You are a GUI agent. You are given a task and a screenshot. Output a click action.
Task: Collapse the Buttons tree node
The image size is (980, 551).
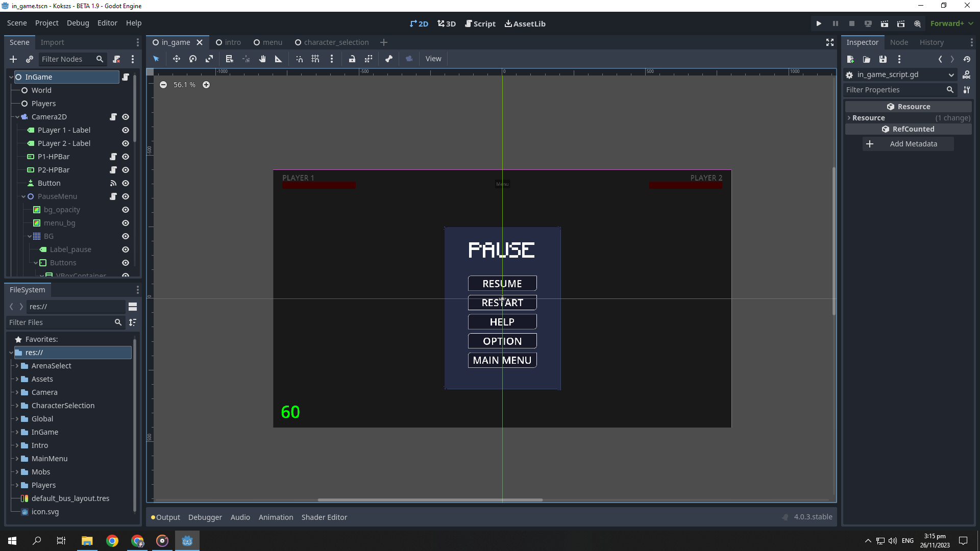pos(36,263)
